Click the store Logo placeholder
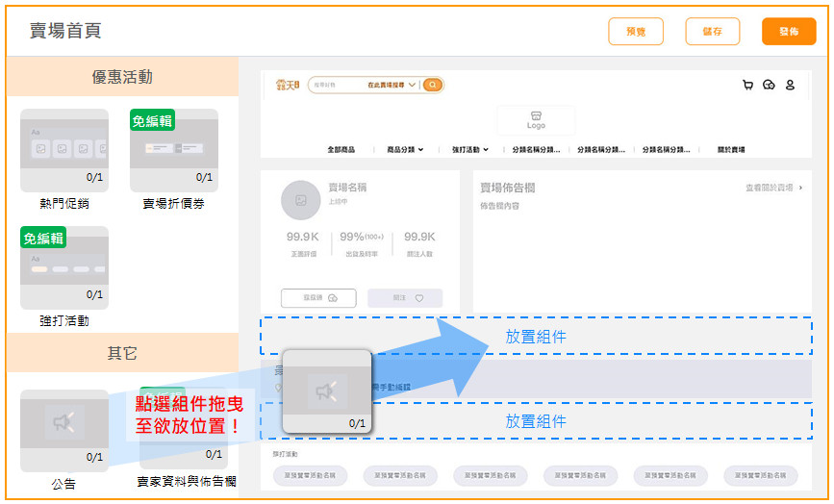The image size is (834, 504). 536,120
